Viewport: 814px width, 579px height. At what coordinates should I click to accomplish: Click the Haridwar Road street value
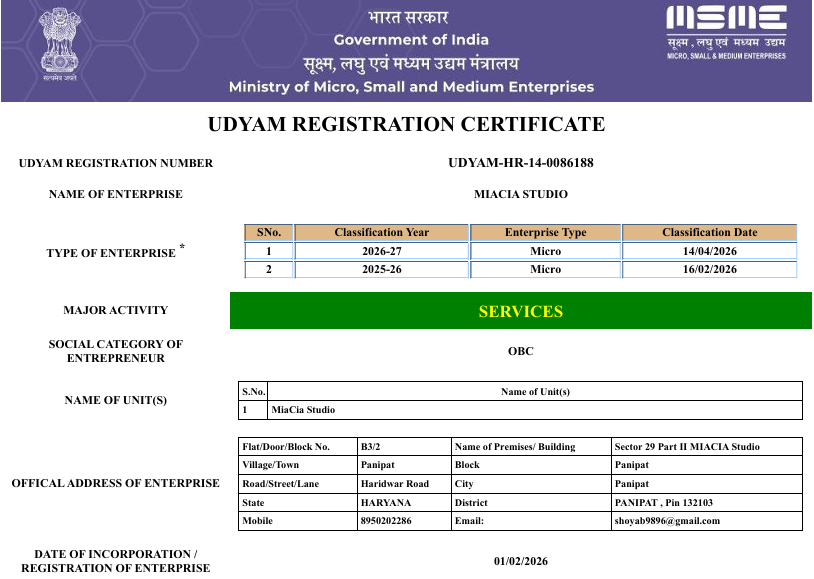point(395,483)
